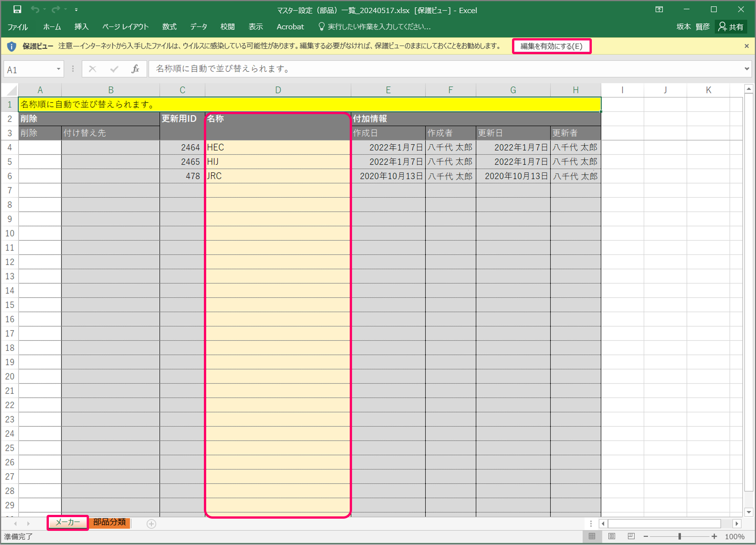Add a new sheet with plus icon
The width and height of the screenshot is (756, 545).
click(151, 524)
